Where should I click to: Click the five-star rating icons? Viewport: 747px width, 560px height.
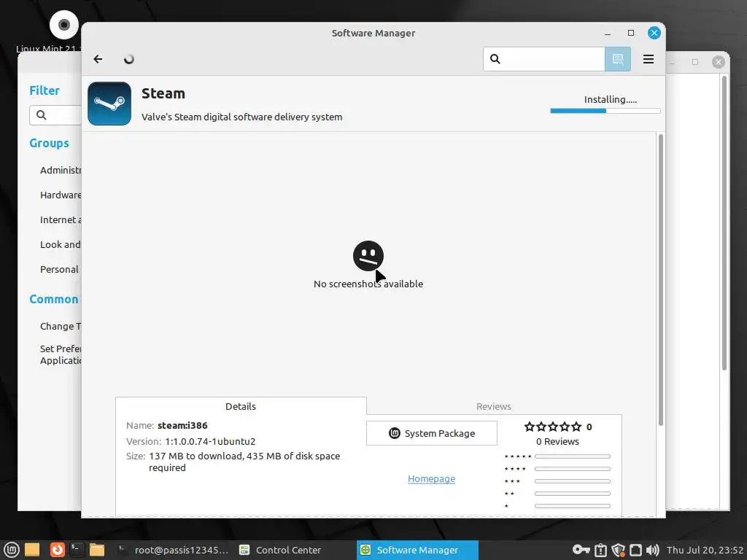pos(553,427)
